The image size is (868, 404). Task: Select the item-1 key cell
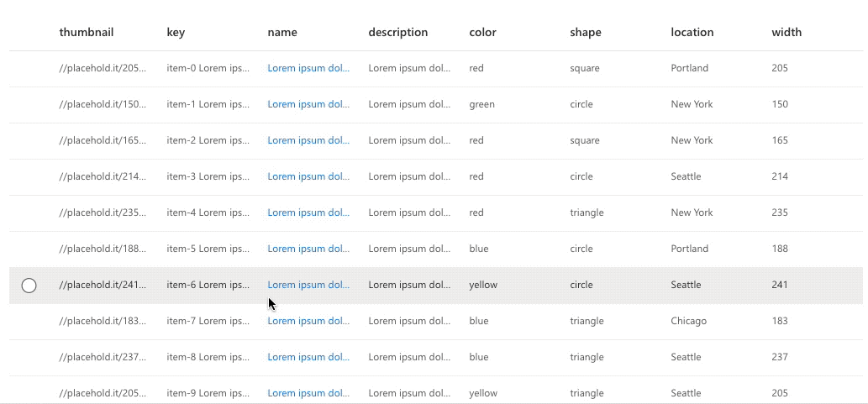point(208,104)
